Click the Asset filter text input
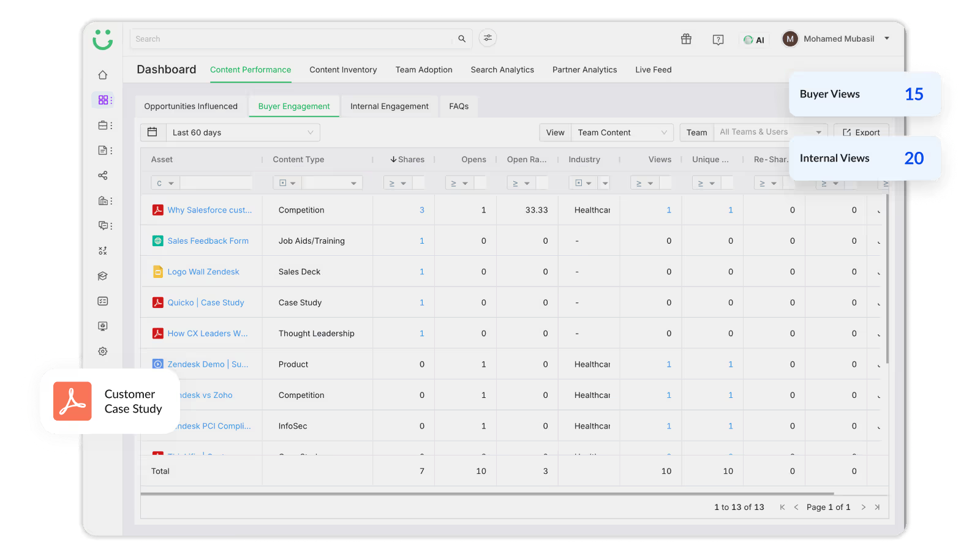Viewport: 980px width, 551px height. (x=216, y=183)
